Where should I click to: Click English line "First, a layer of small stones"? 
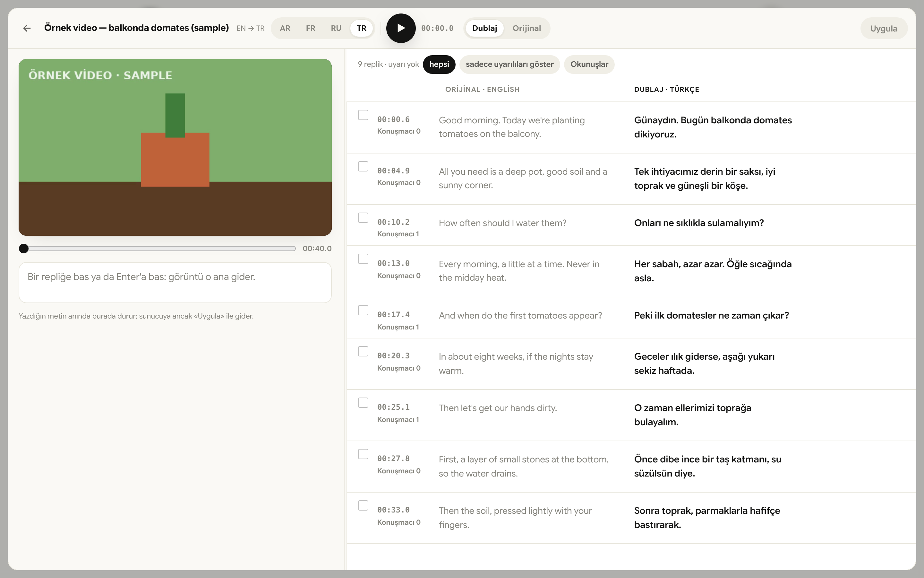pyautogui.click(x=524, y=466)
